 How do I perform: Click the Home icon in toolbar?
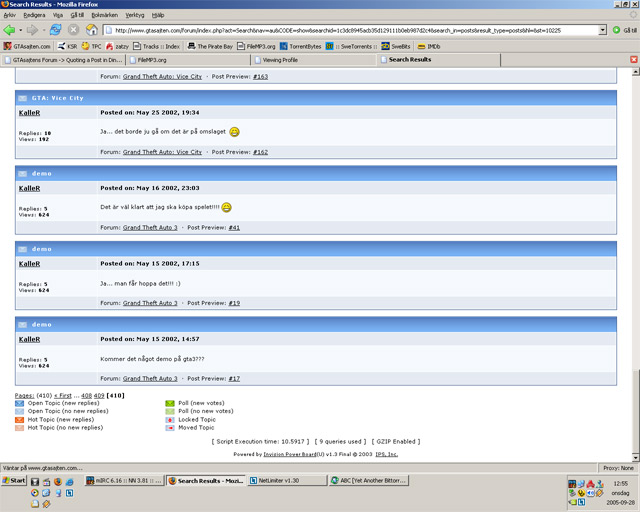(92, 30)
